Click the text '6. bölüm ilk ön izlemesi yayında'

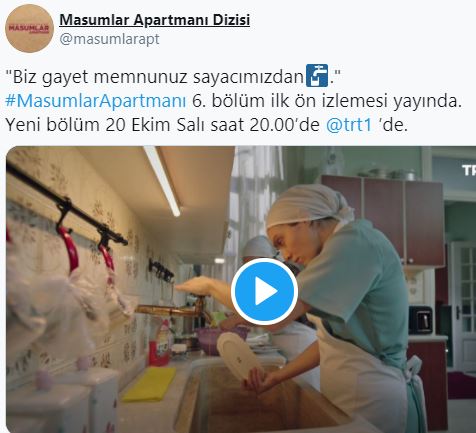pyautogui.click(x=327, y=101)
